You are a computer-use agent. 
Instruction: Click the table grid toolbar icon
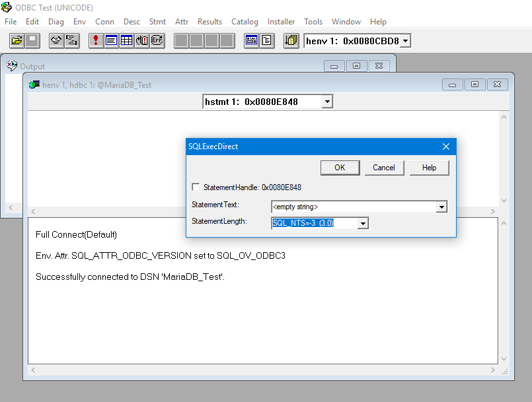pyautogui.click(x=126, y=41)
